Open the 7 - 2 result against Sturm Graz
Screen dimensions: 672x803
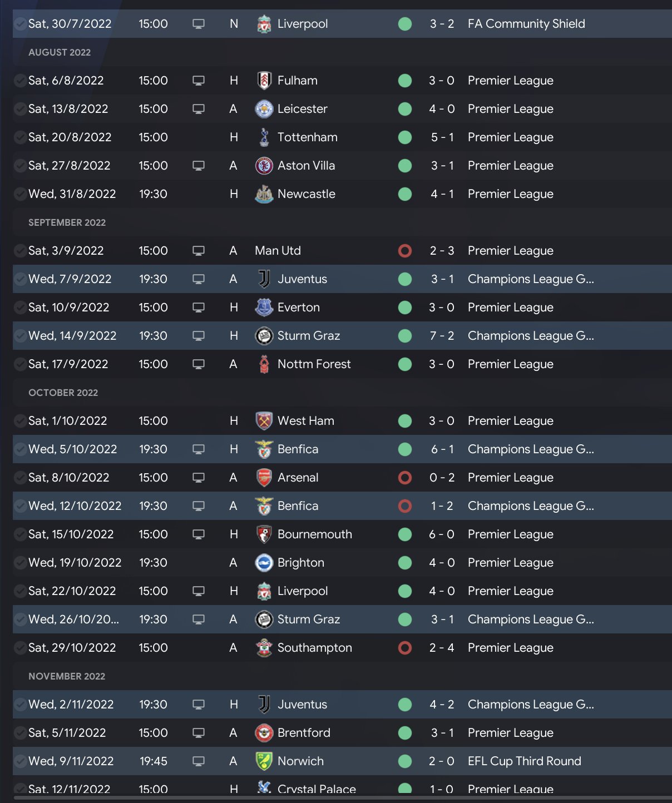tap(442, 336)
